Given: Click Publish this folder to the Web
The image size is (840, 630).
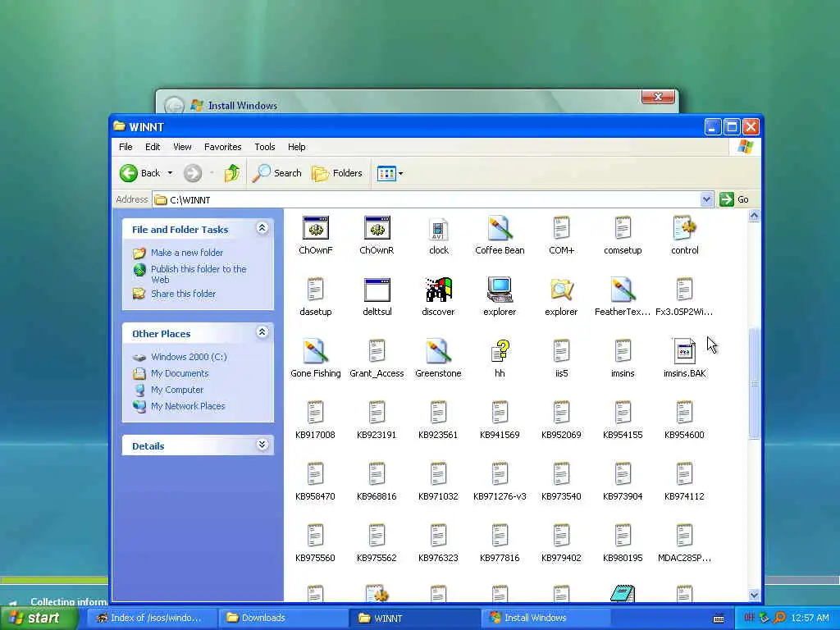Looking at the screenshot, I should (x=199, y=274).
